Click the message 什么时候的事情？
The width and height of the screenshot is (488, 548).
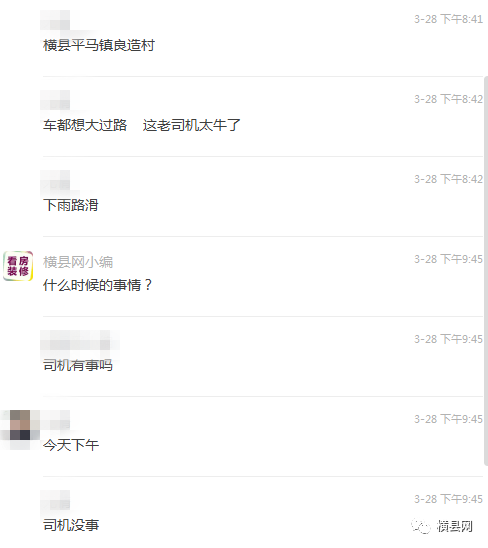click(x=98, y=285)
